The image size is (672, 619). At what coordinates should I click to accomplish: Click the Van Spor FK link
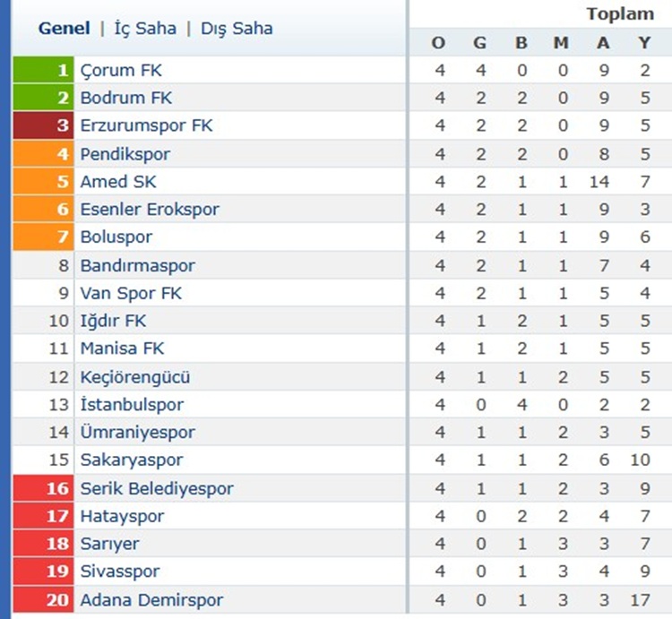pyautogui.click(x=131, y=293)
